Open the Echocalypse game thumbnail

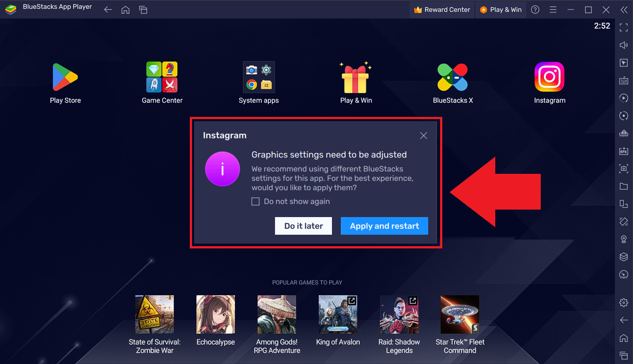tap(215, 315)
